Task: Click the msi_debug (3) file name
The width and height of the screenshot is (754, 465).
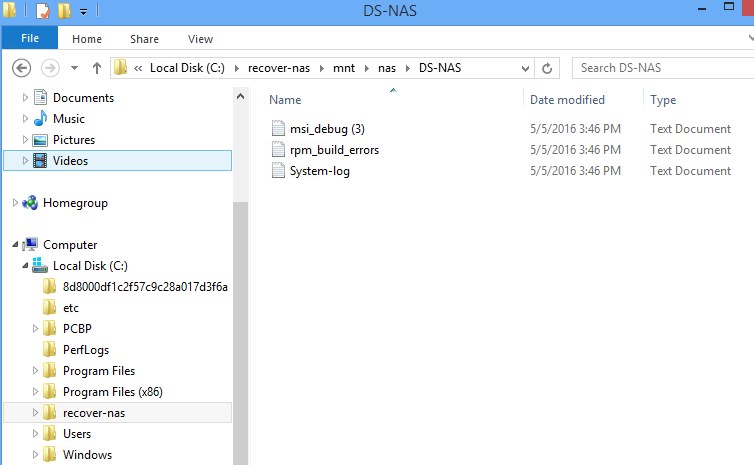Action: pos(327,129)
